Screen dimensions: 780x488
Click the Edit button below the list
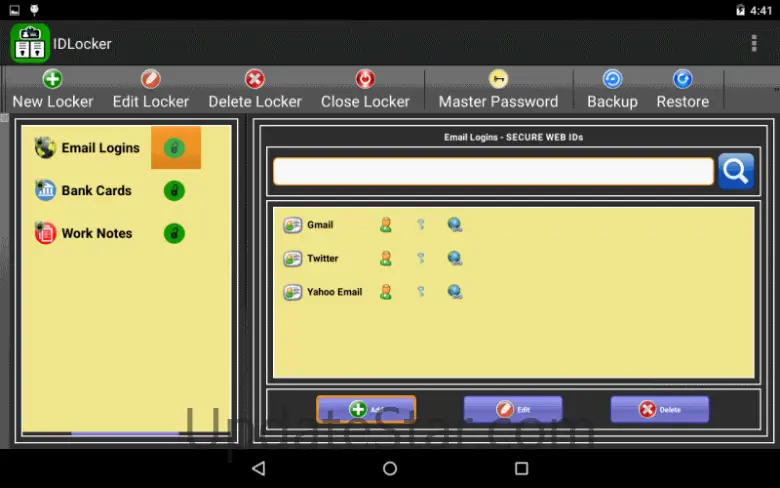click(513, 409)
